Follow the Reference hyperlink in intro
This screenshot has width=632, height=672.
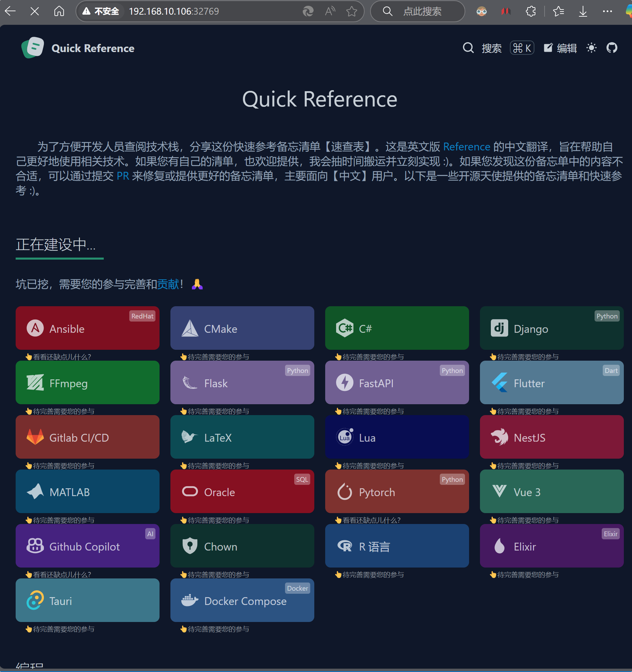(x=466, y=147)
